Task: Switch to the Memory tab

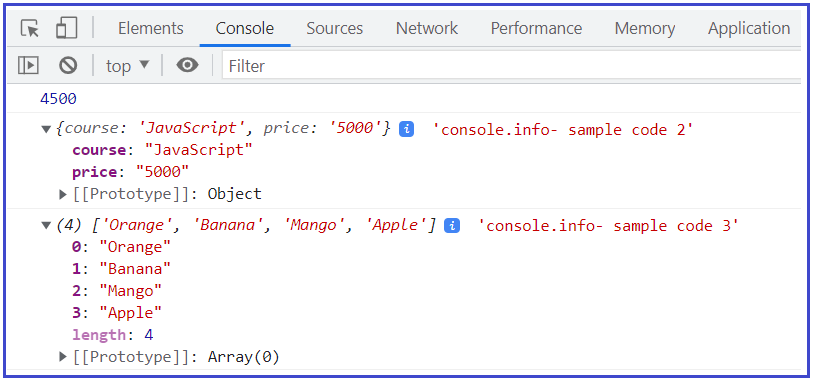Action: pos(645,28)
